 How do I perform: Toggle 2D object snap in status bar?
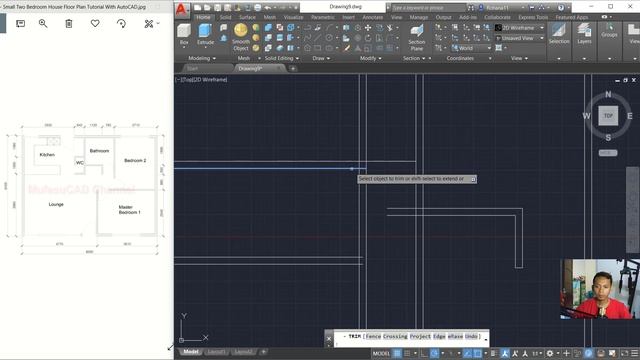[478, 353]
